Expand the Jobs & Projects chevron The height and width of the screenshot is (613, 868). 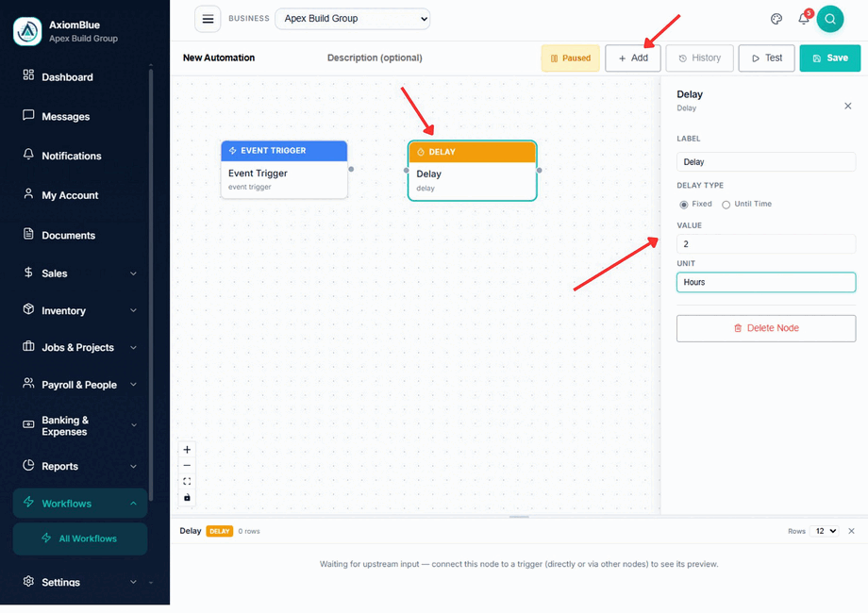pyautogui.click(x=133, y=347)
